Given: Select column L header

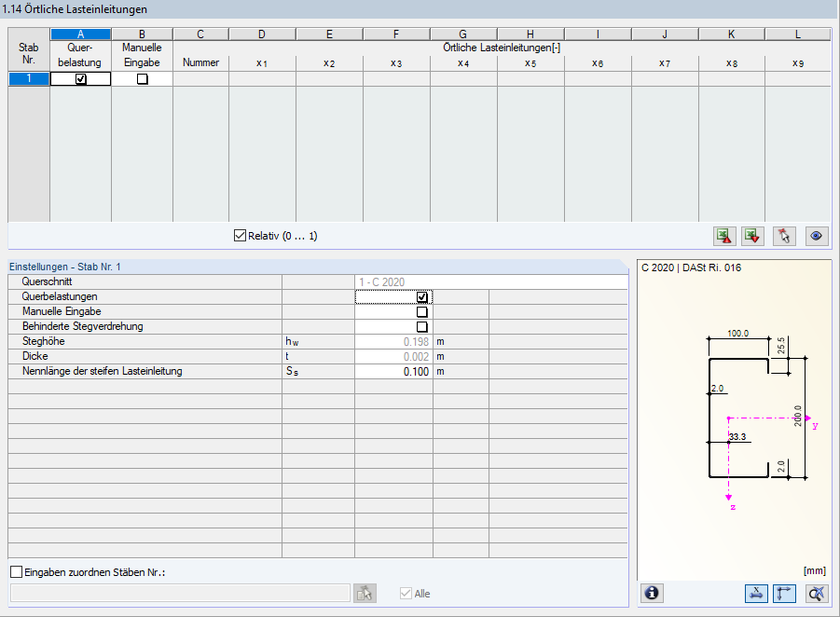Looking at the screenshot, I should click(798, 34).
